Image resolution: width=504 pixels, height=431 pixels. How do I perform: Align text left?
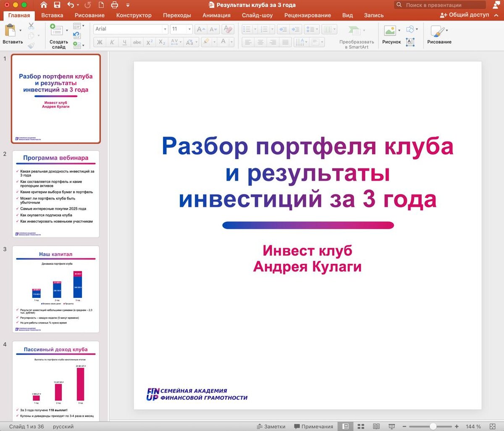point(248,42)
